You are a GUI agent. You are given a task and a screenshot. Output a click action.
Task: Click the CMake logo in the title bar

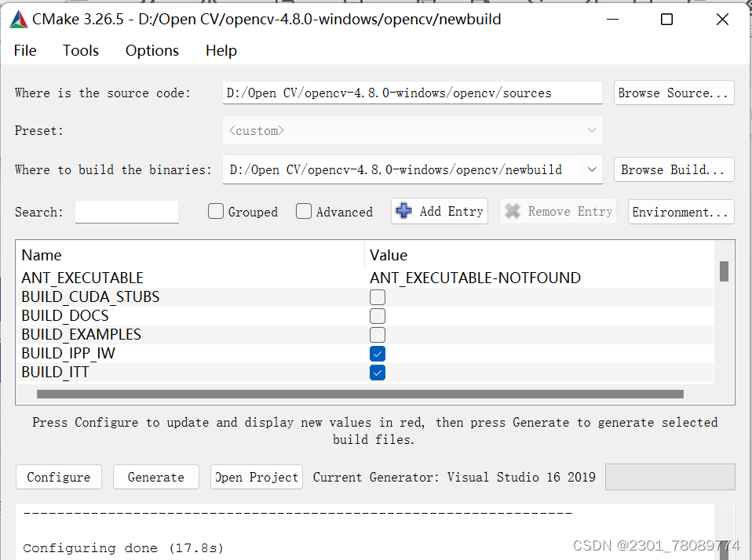pos(17,19)
